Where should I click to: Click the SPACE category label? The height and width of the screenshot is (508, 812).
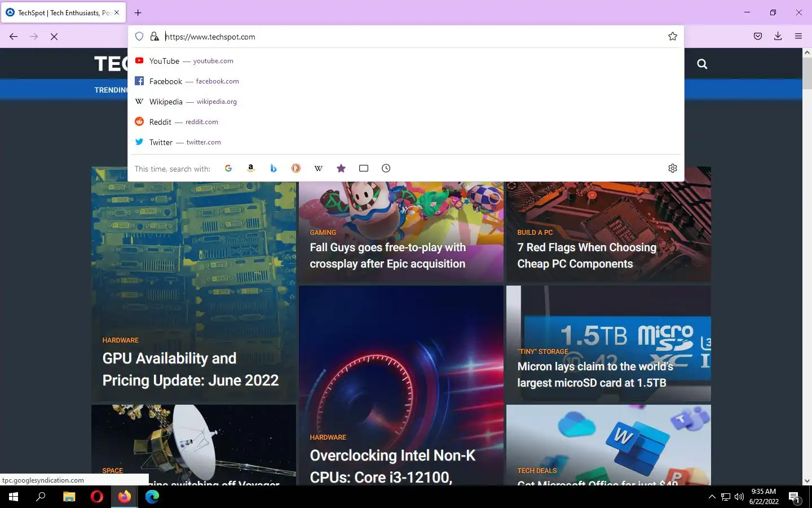(112, 471)
